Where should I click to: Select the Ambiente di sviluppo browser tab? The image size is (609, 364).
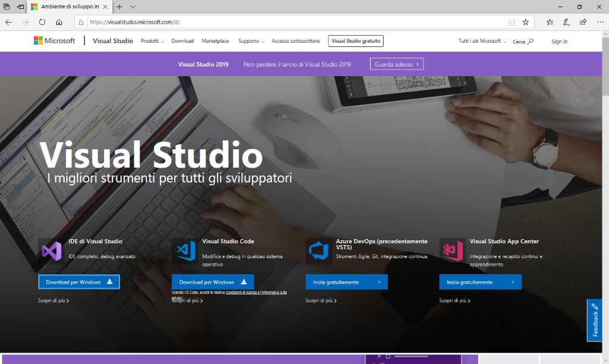pyautogui.click(x=69, y=7)
